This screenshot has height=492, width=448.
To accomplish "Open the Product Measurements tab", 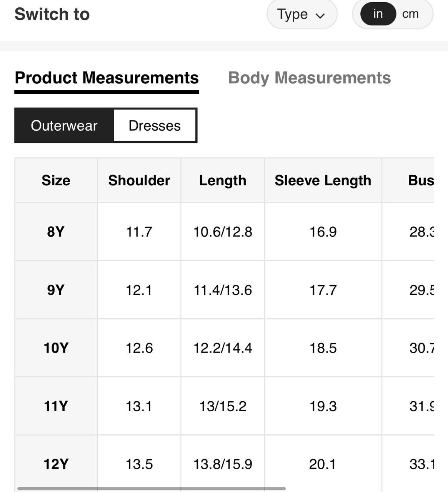I will tap(107, 78).
